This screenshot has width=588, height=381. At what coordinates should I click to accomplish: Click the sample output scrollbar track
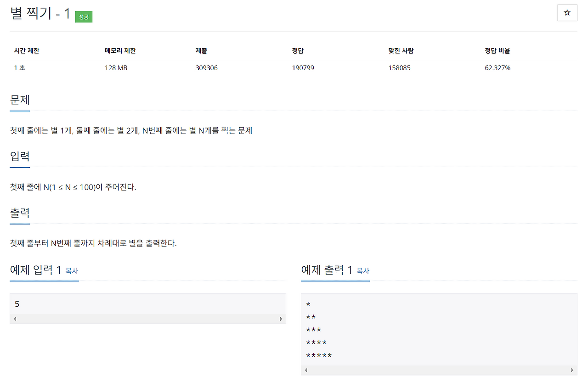439,370
